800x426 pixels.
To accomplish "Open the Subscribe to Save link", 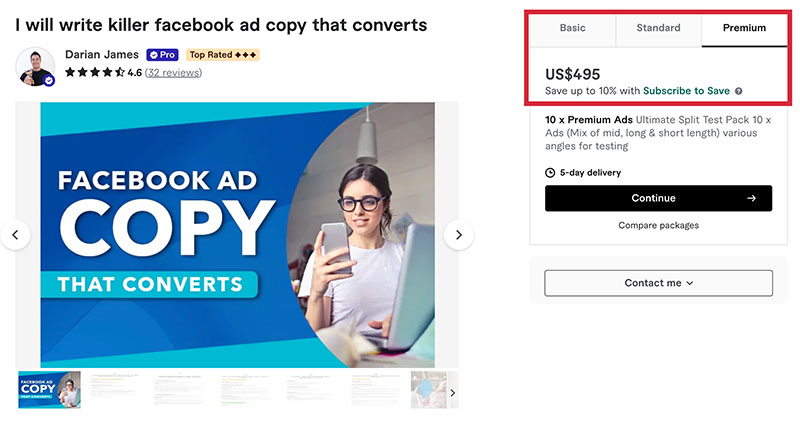I will (686, 91).
